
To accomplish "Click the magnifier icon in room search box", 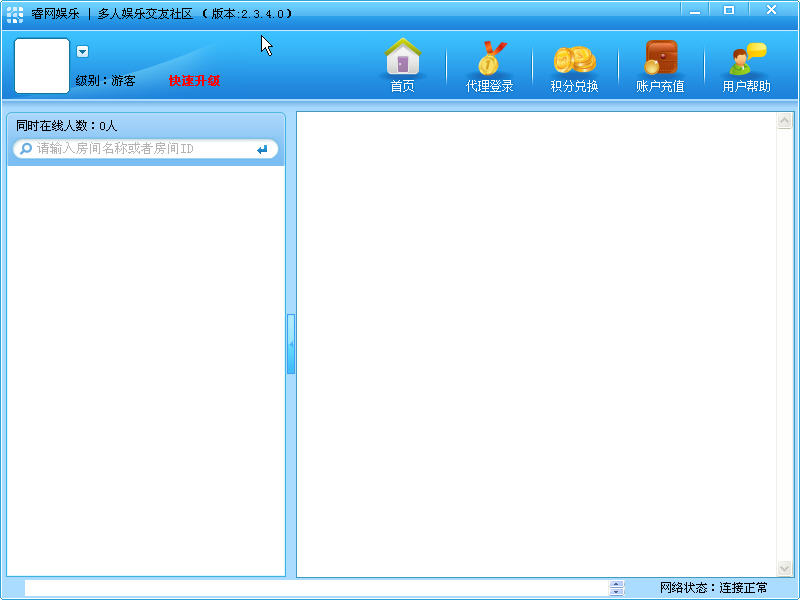I will click(26, 149).
